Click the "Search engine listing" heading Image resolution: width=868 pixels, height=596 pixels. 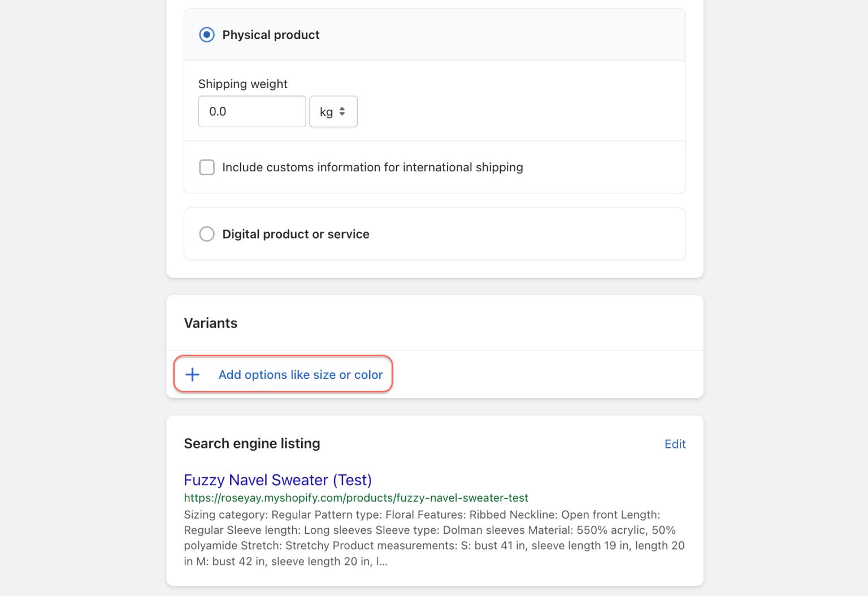tap(252, 444)
